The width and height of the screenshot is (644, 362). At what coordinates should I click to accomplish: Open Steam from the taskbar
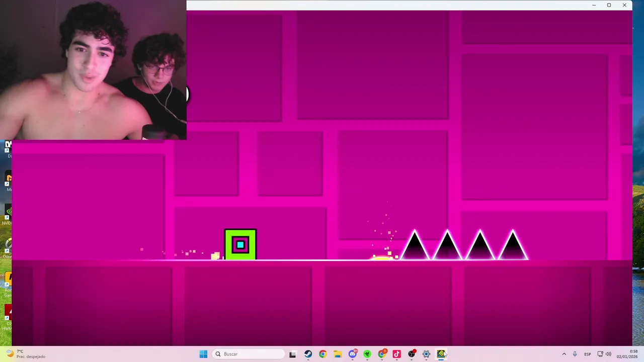(308, 354)
